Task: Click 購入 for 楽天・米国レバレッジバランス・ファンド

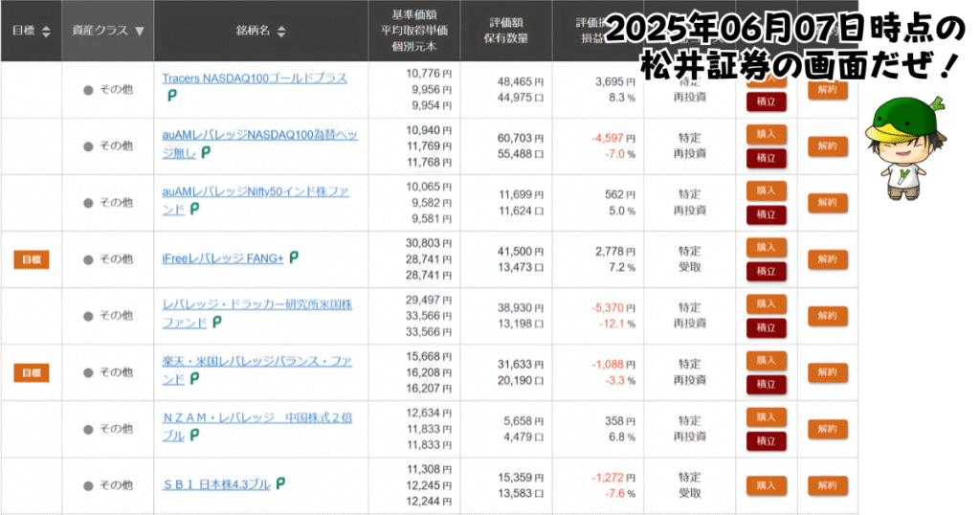Action: pos(767,361)
